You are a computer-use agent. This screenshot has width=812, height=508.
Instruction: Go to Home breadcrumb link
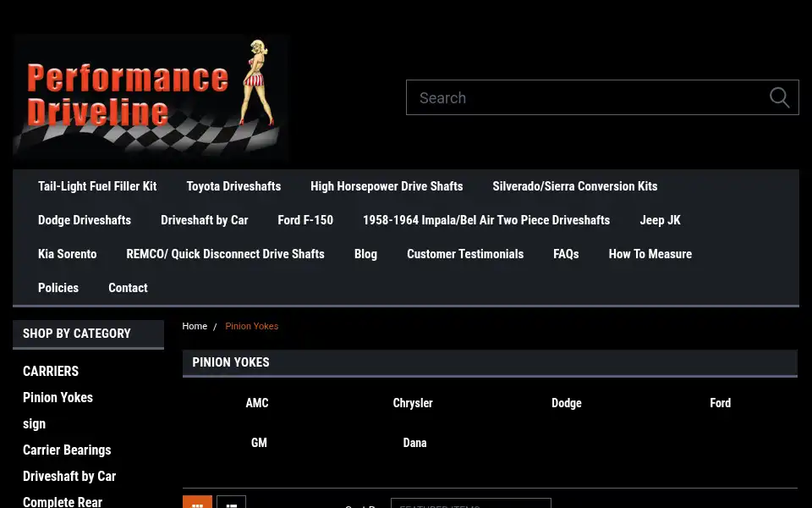195,326
